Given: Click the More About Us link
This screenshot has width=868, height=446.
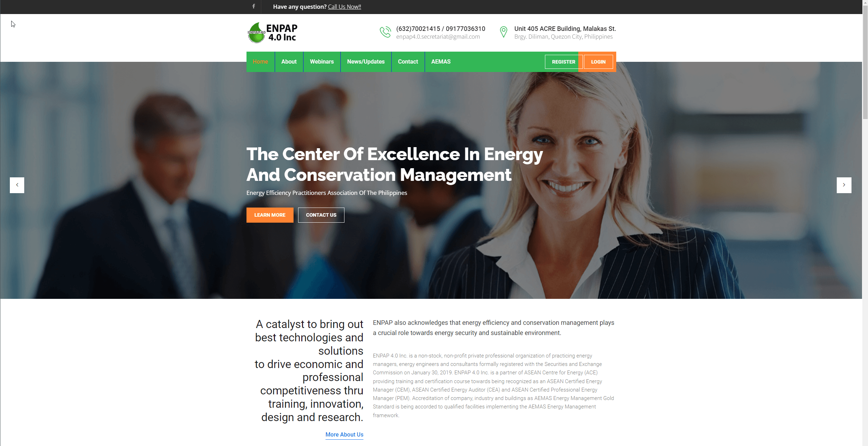Looking at the screenshot, I should 344,434.
